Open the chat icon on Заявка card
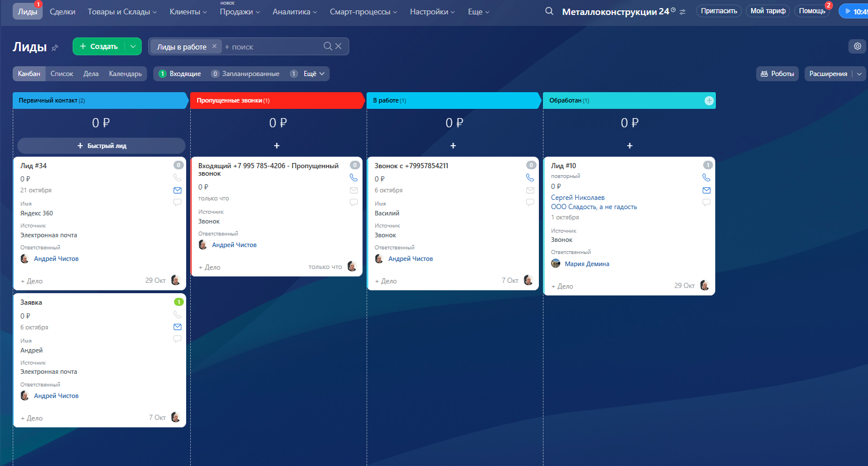The width and height of the screenshot is (868, 466). pos(178,339)
